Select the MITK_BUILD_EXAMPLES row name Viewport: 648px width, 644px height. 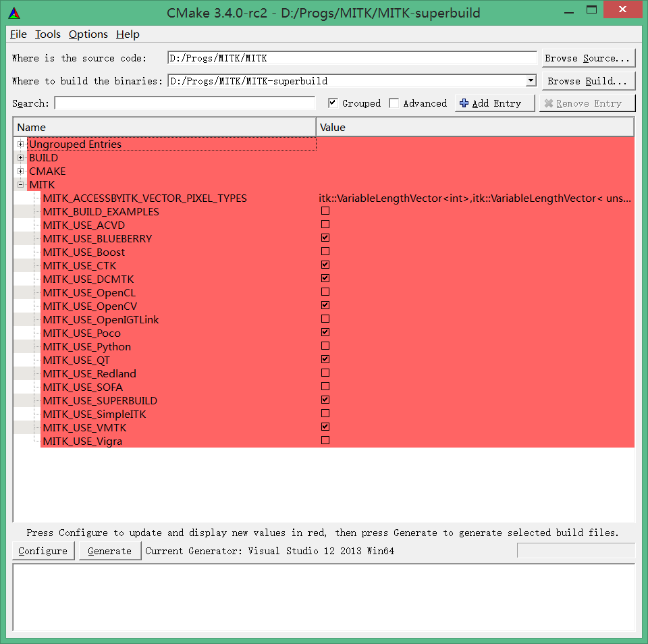pyautogui.click(x=101, y=212)
